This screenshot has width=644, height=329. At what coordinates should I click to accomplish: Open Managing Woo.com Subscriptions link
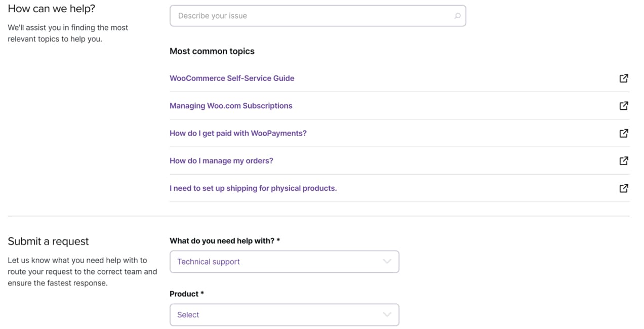pyautogui.click(x=231, y=106)
